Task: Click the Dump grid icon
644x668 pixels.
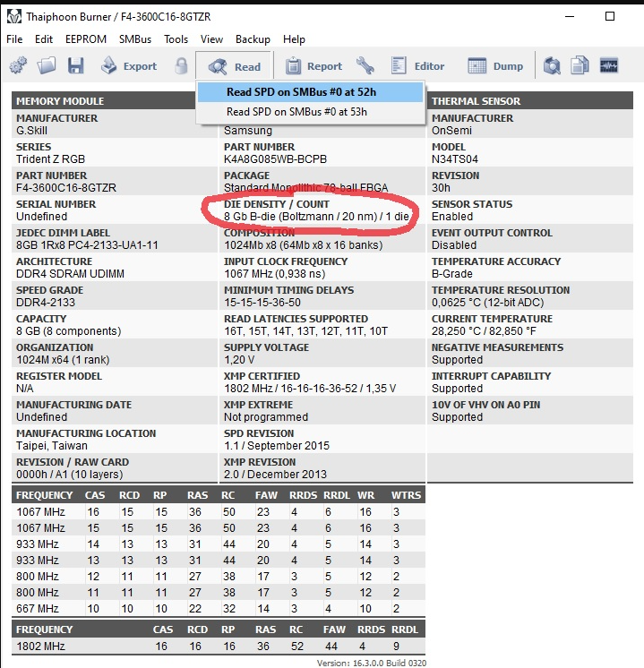Action: coord(477,66)
